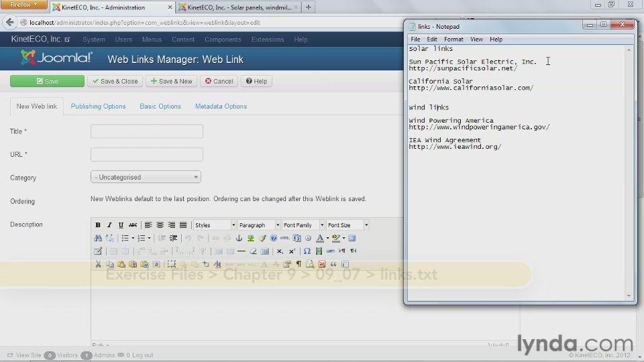Viewport: 644px width, 362px height.
Task: Open the editor help icon
Action: [274, 238]
